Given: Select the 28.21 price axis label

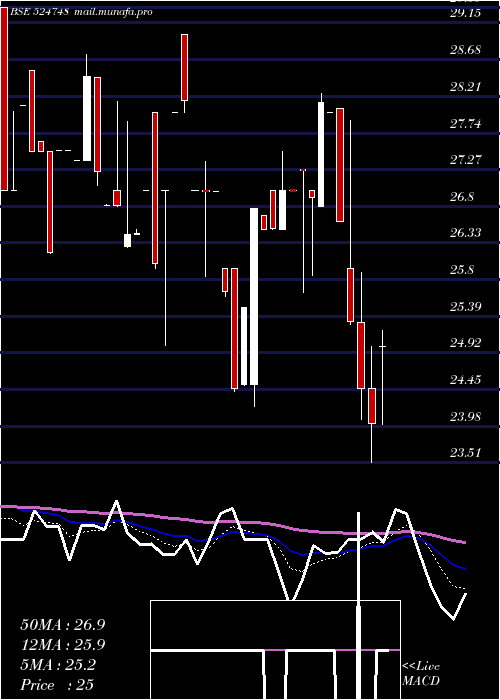Looking at the screenshot, I should (465, 86).
